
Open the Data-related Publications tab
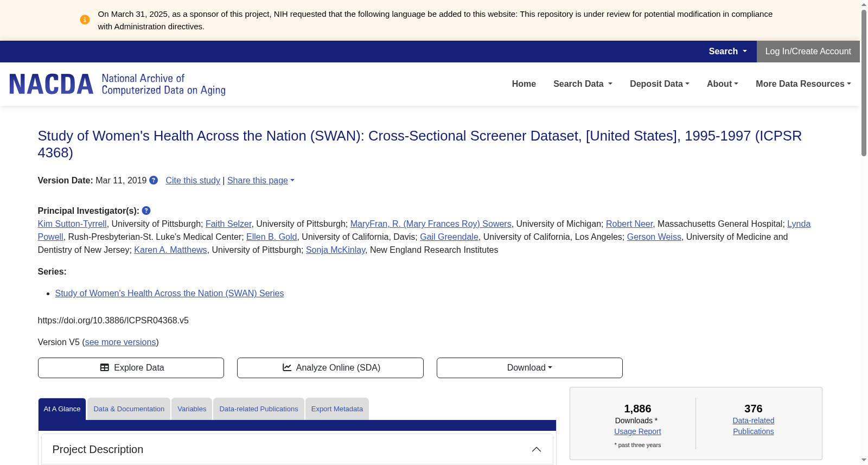click(259, 409)
